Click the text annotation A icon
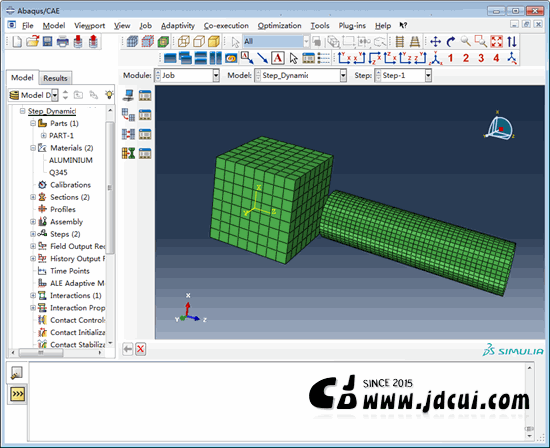Screen dimensions: 550x448 [x=277, y=58]
